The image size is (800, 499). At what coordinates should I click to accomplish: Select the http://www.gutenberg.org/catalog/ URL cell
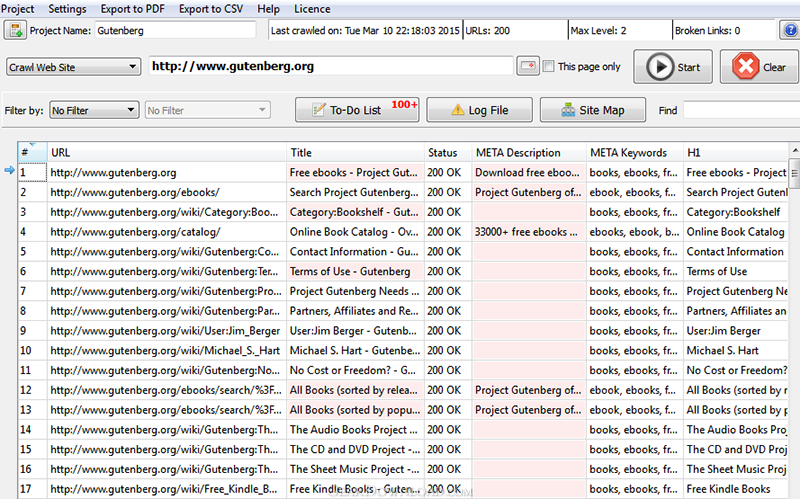pos(167,232)
